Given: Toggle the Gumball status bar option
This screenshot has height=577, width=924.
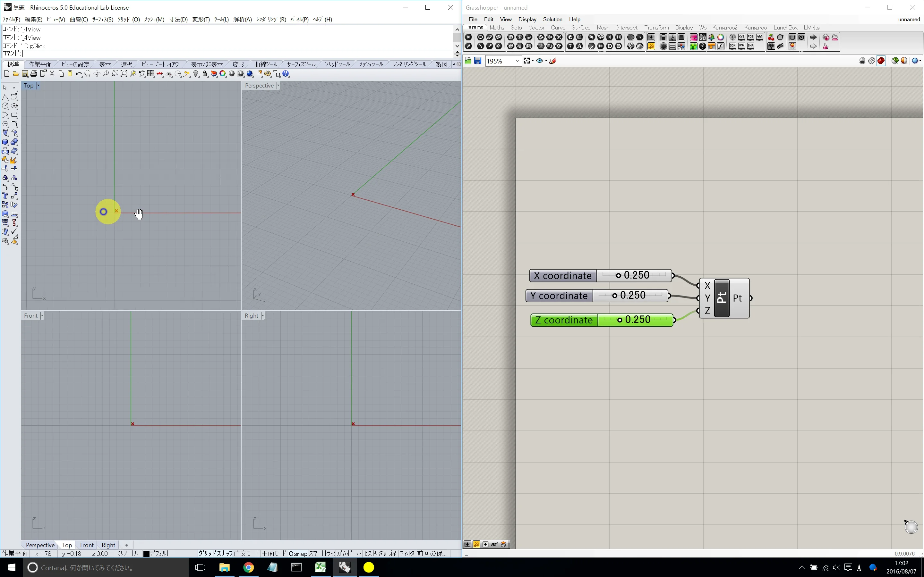Looking at the screenshot, I should pyautogui.click(x=348, y=553).
